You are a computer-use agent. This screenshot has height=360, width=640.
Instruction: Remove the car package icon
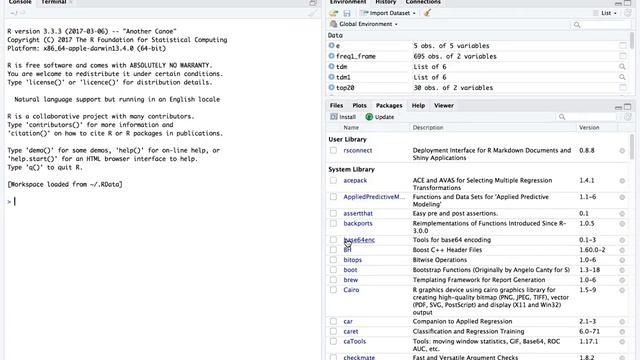click(622, 322)
